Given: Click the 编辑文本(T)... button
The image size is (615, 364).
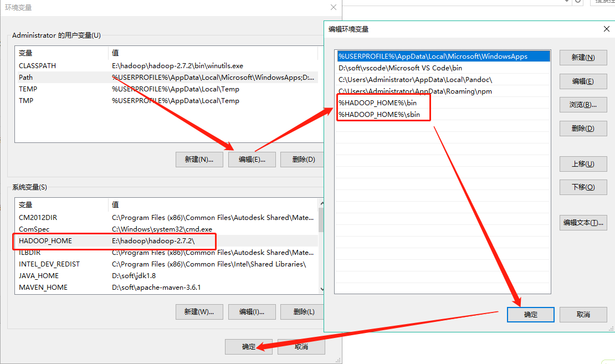Looking at the screenshot, I should click(x=583, y=222).
